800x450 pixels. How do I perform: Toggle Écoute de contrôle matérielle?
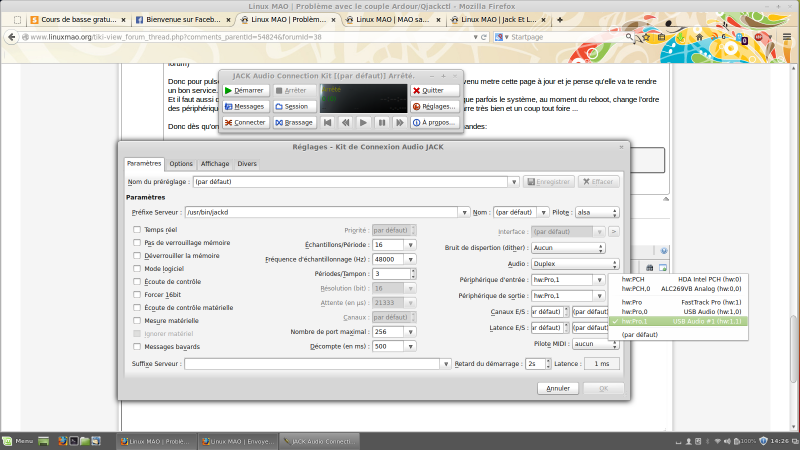point(137,307)
